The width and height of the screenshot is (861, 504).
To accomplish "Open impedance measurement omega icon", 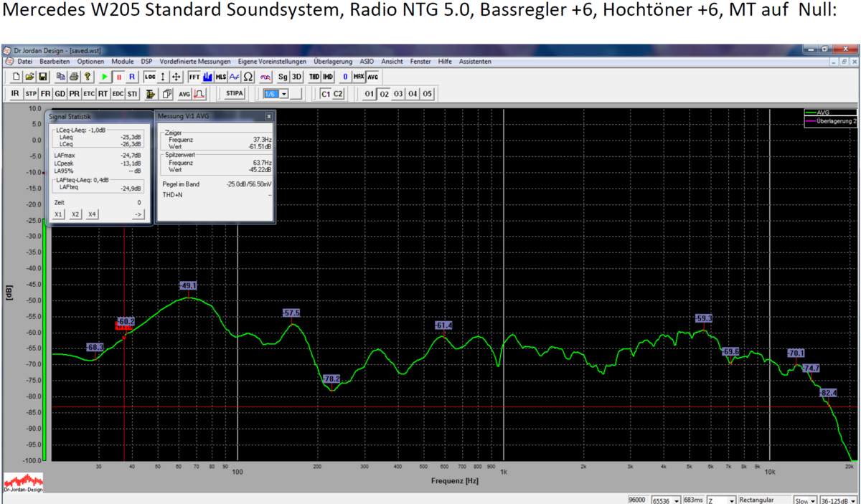I will (x=248, y=76).
